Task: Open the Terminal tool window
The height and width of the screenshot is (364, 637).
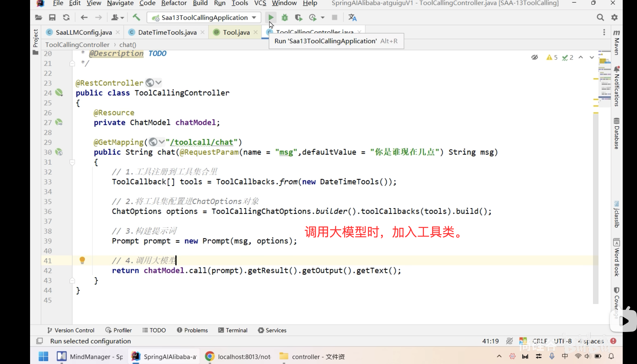Action: click(233, 330)
